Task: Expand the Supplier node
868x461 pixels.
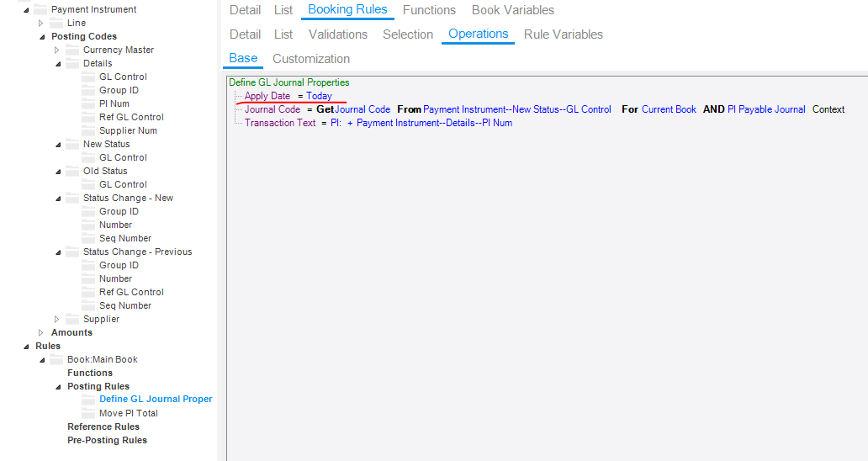Action: click(56, 320)
